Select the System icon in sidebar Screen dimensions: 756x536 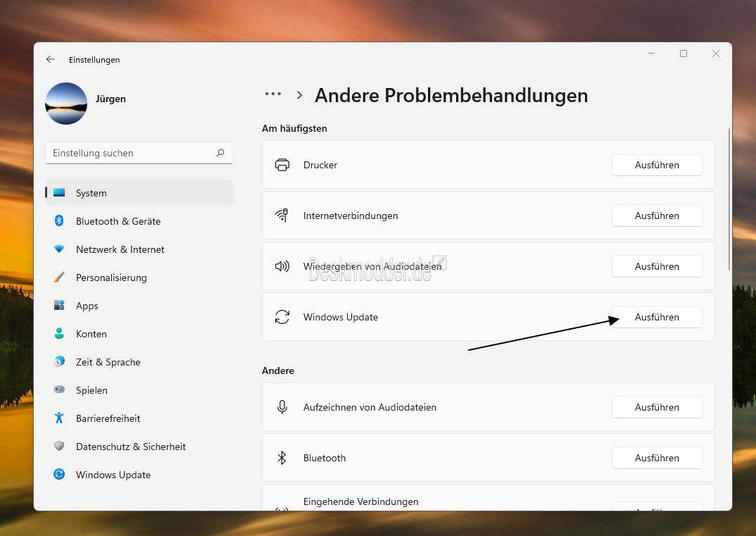click(x=59, y=193)
